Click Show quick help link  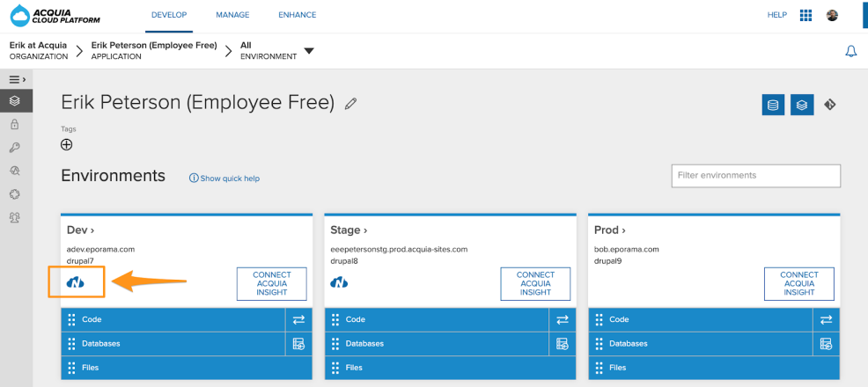(224, 179)
